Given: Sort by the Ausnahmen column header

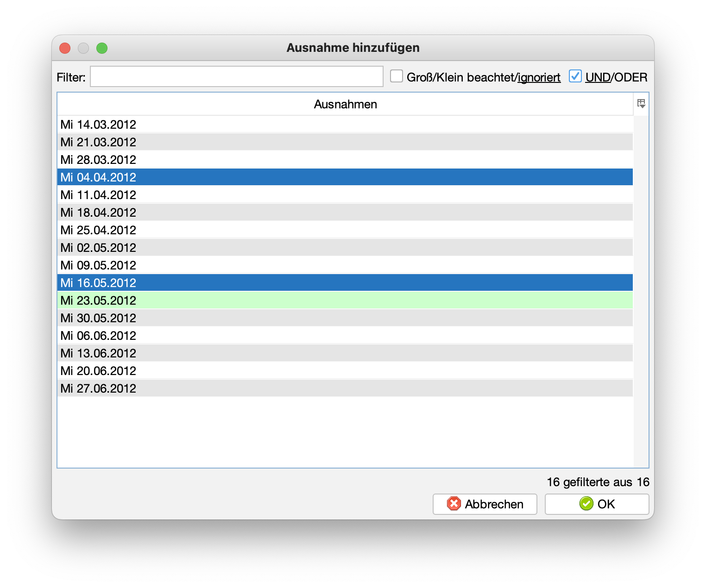Looking at the screenshot, I should [x=345, y=104].
